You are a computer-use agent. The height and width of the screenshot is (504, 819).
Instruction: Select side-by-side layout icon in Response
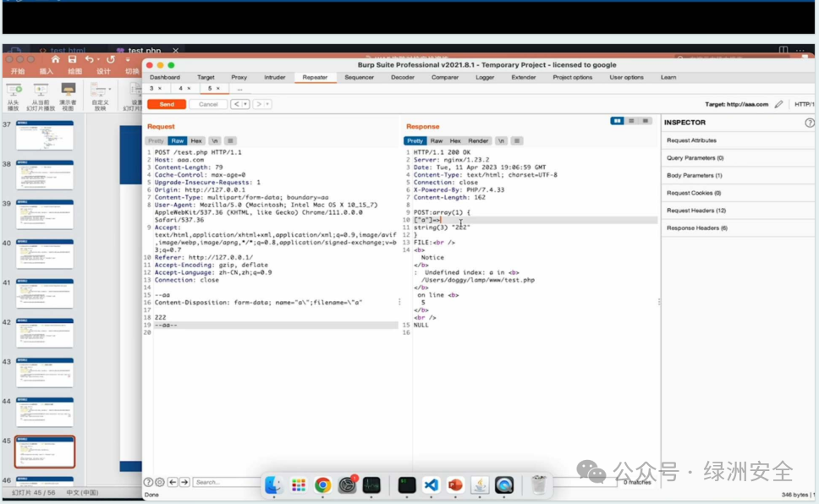pyautogui.click(x=617, y=121)
